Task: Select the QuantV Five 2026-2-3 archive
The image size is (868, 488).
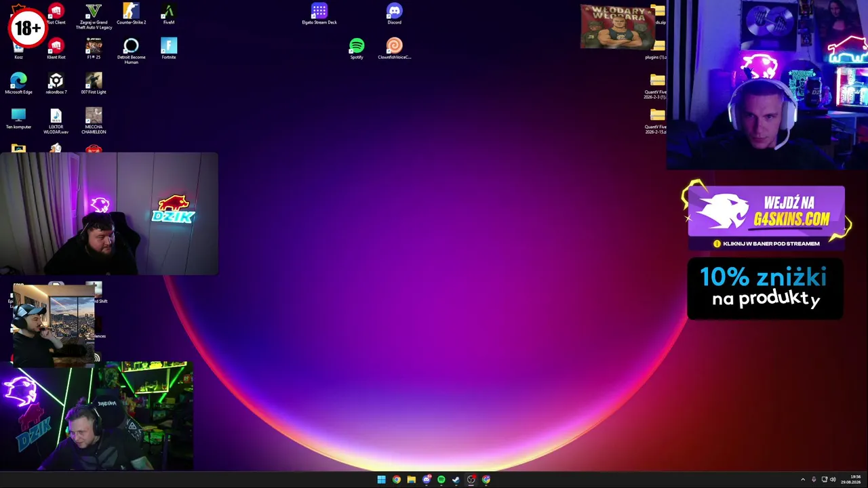Action: tap(656, 86)
